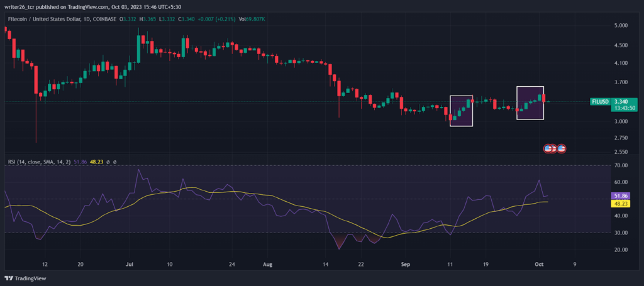Click the purple 51.86 RSI value in legend
The height and width of the screenshot is (286, 644).
point(80,162)
